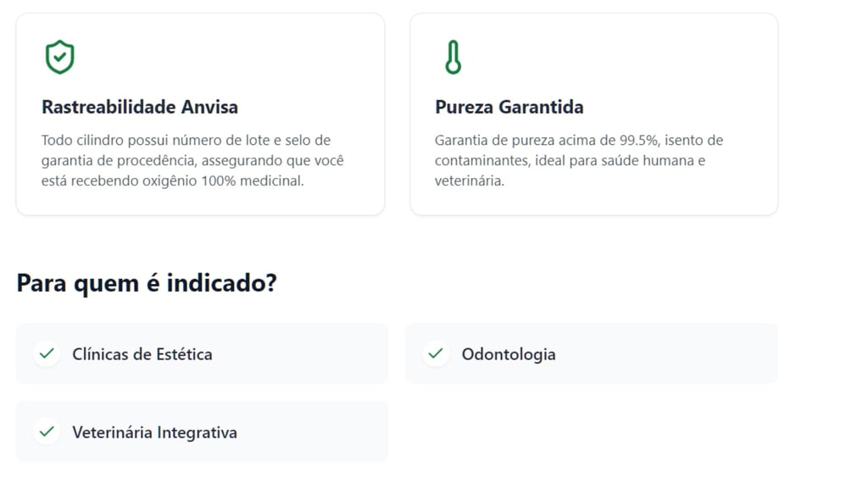This screenshot has height=489, width=868.
Task: Click 'garantia de procedência' text line
Action: (x=119, y=160)
